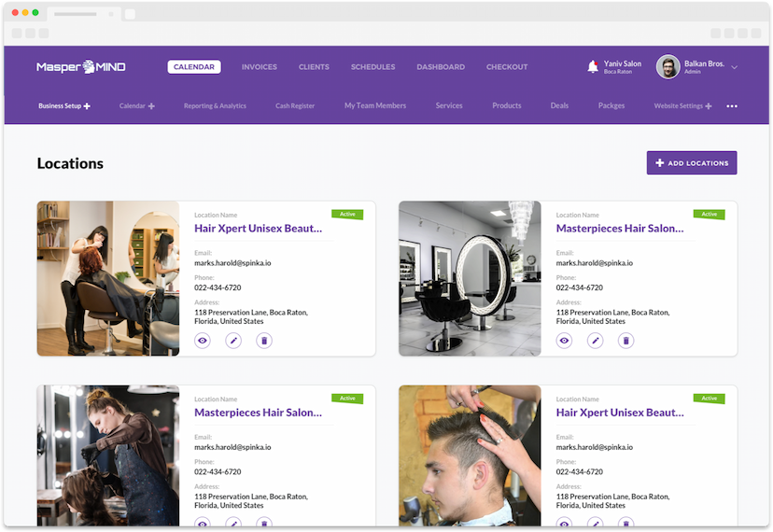This screenshot has width=773, height=532.
Task: Click eye icon on bottom-left Masterpieces card
Action: 203,524
